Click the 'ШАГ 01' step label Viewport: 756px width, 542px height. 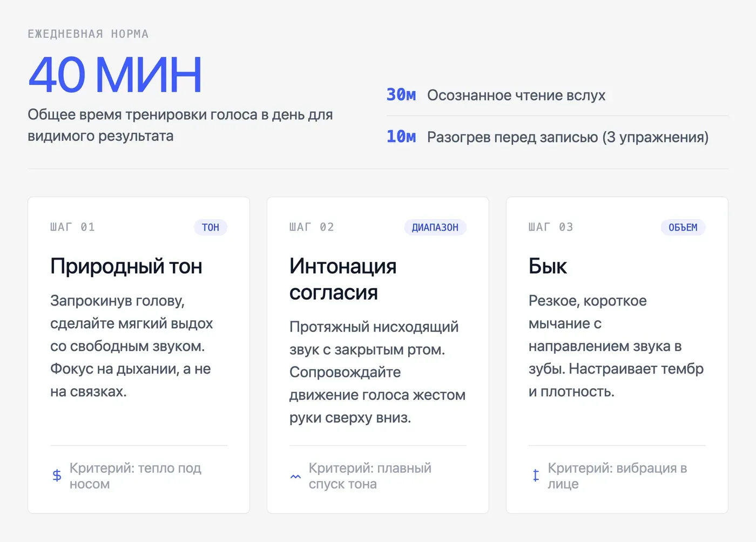[72, 227]
